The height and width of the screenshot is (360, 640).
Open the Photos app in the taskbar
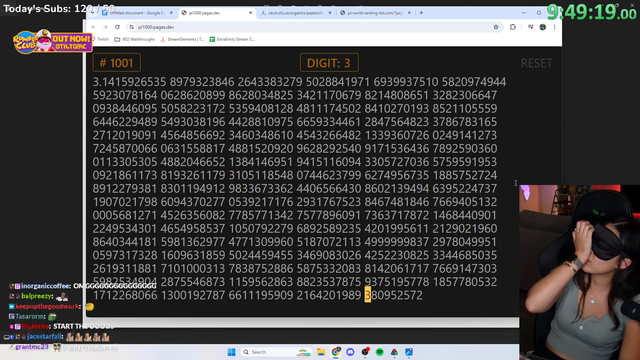coord(409,352)
